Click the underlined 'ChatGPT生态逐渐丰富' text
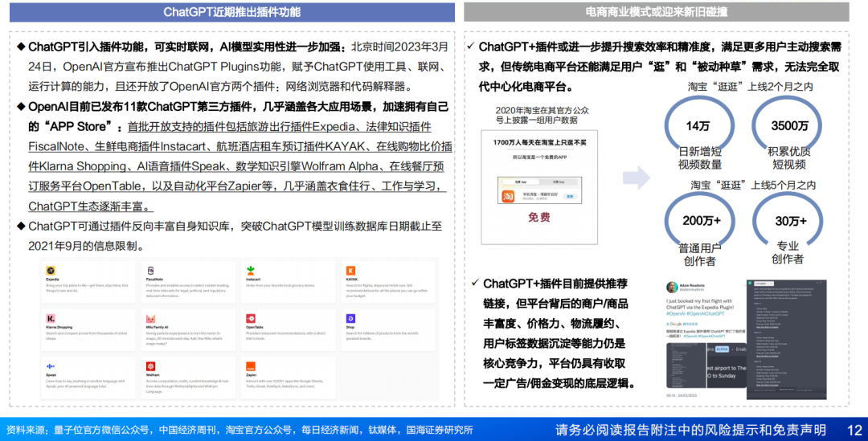This screenshot has height=441, width=868. point(91,206)
